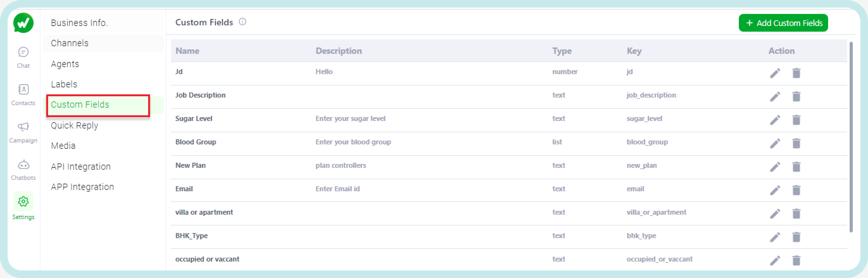Click the Description column header
Screen dimensions: 868x278
339,51
